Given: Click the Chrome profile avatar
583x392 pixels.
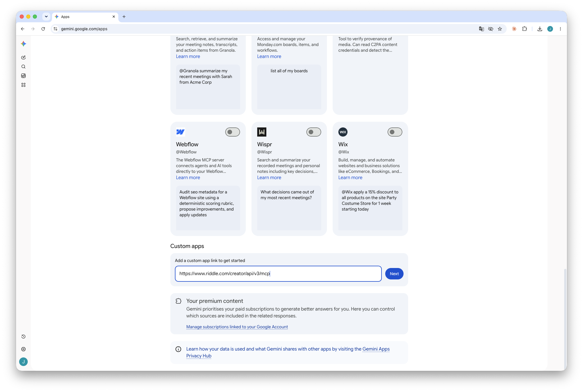Looking at the screenshot, I should pos(550,29).
